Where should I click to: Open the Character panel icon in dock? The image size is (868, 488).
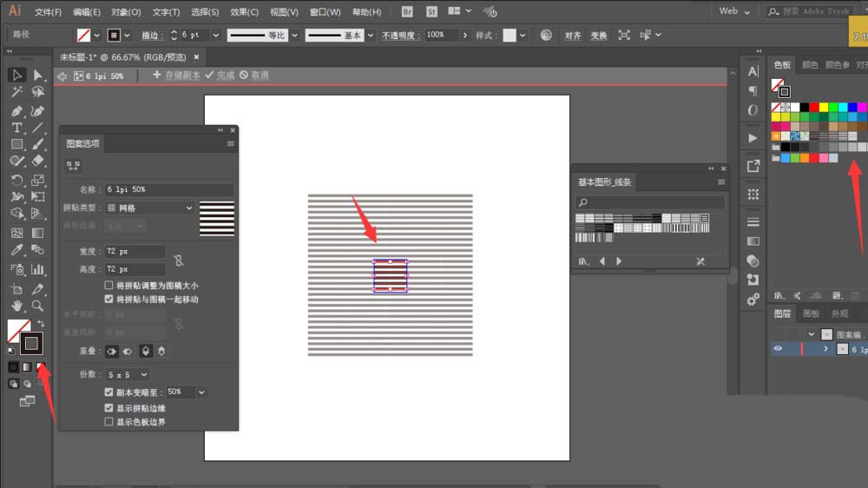click(x=753, y=71)
